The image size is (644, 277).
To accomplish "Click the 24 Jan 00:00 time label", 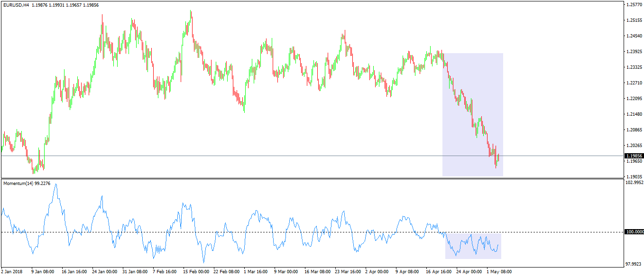I will tap(105, 272).
